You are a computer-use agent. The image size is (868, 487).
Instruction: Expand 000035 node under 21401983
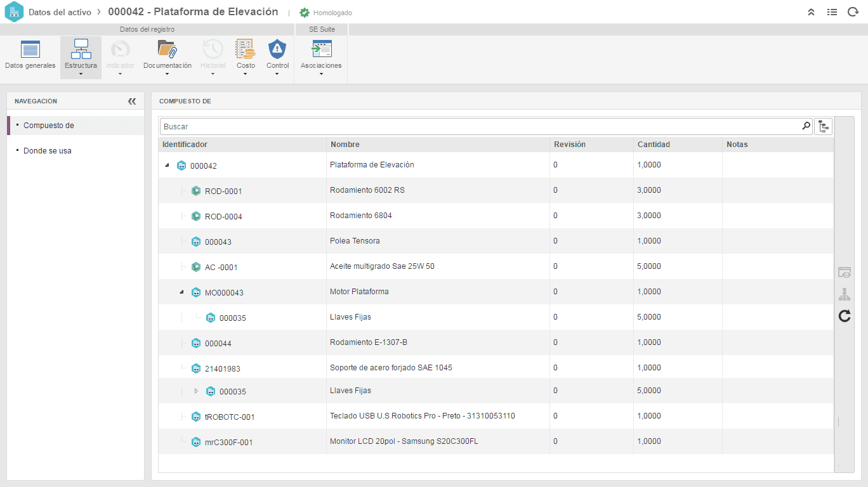(x=196, y=391)
